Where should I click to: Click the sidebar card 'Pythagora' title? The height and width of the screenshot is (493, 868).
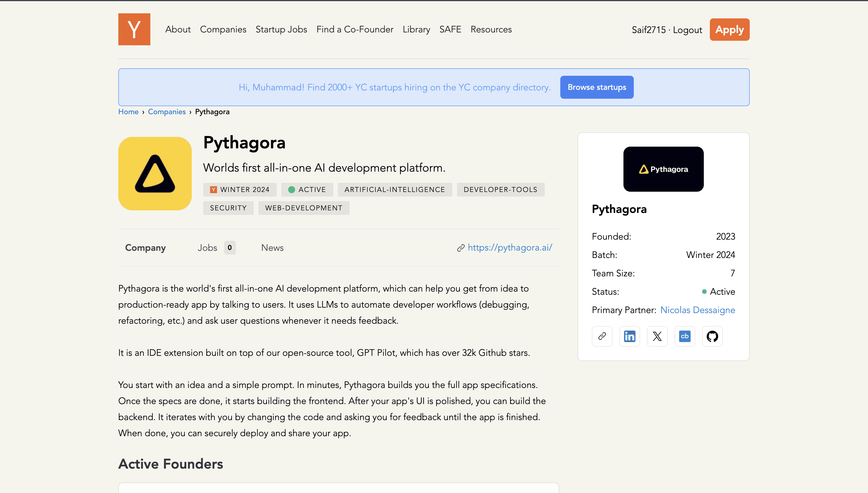click(x=619, y=209)
